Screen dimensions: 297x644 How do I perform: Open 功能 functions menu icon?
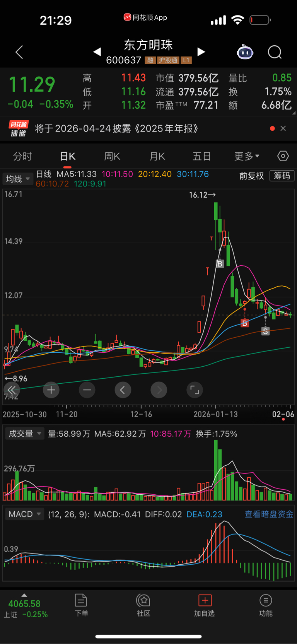pos(266,605)
